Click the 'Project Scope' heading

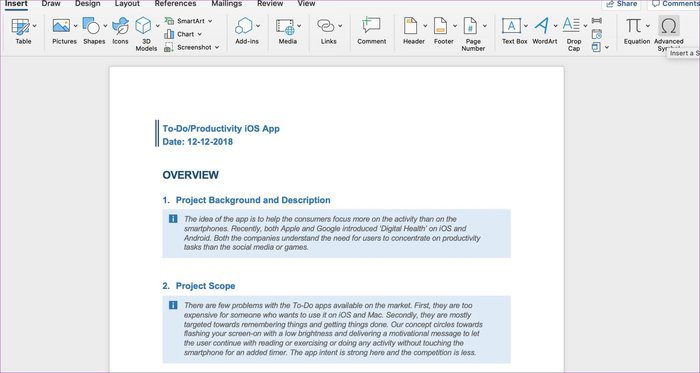205,286
